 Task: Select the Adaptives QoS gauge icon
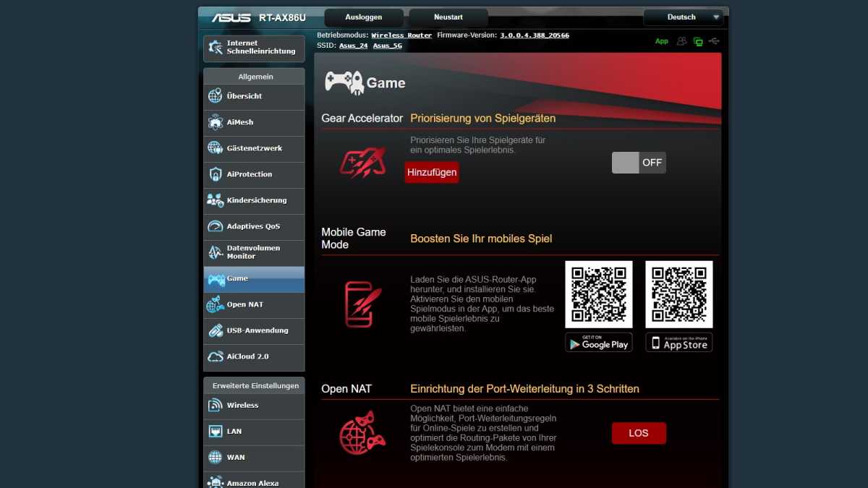coord(215,226)
